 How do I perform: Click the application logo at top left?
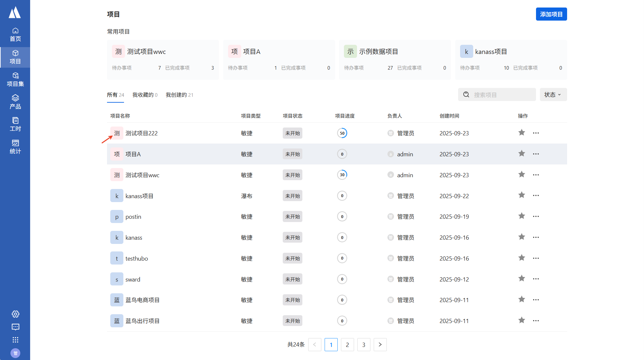pos(15,13)
